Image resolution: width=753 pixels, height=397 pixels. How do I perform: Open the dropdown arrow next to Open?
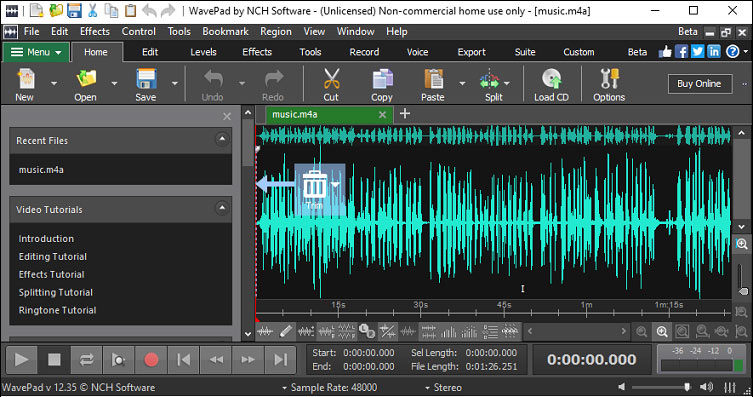point(114,84)
